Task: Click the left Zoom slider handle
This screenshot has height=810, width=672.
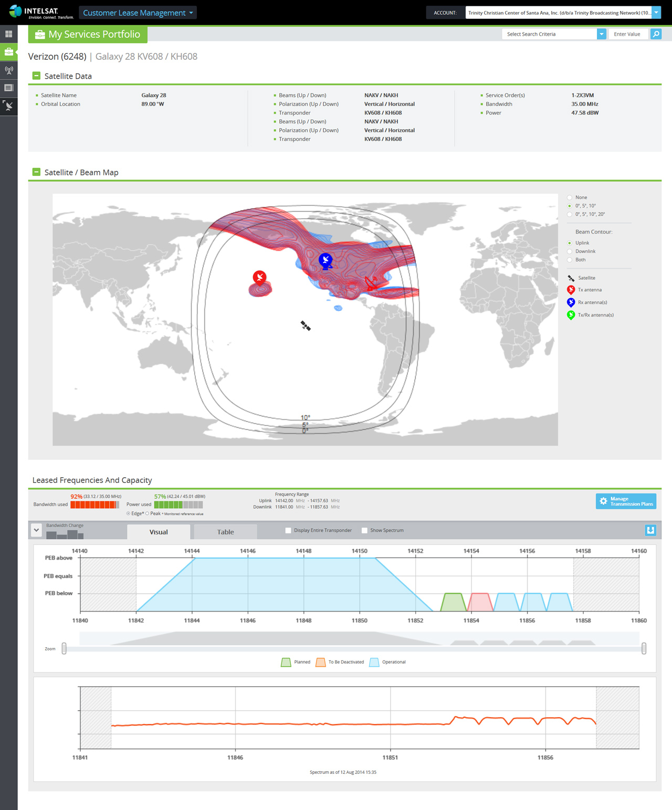Action: [64, 649]
